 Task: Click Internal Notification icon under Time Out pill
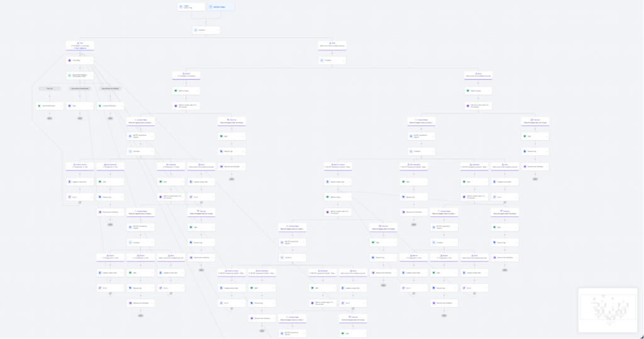point(40,106)
